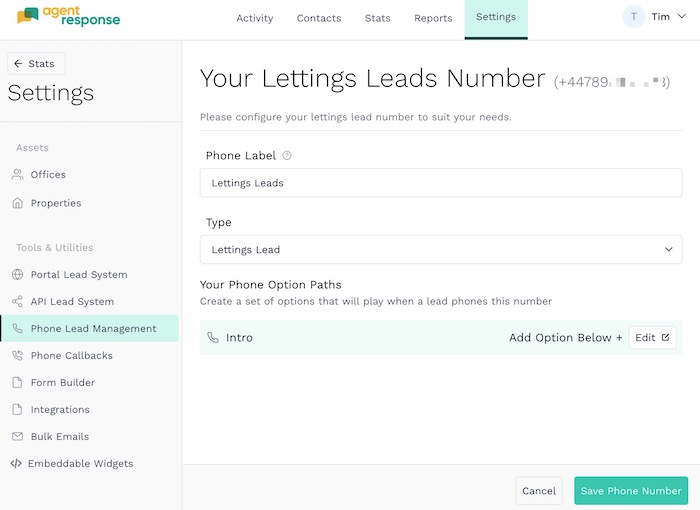Click the Phone Callbacks icon
The width and height of the screenshot is (700, 510).
(x=17, y=356)
